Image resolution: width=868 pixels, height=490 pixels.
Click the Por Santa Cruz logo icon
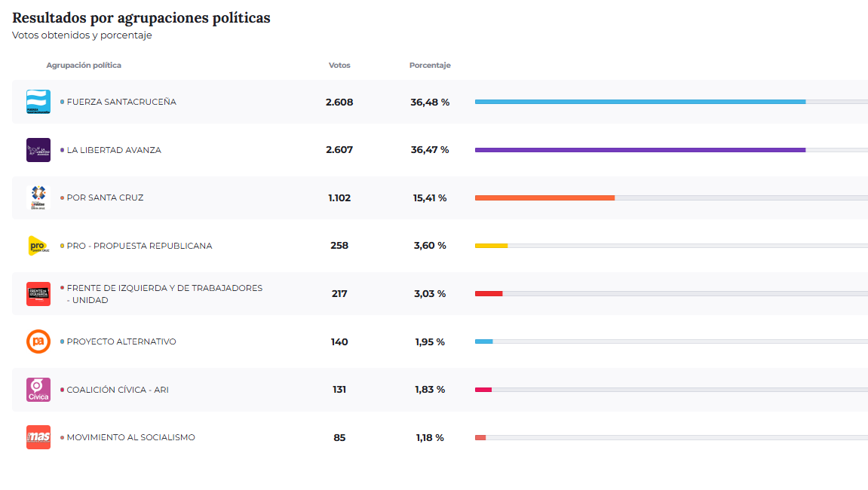tap(38, 198)
